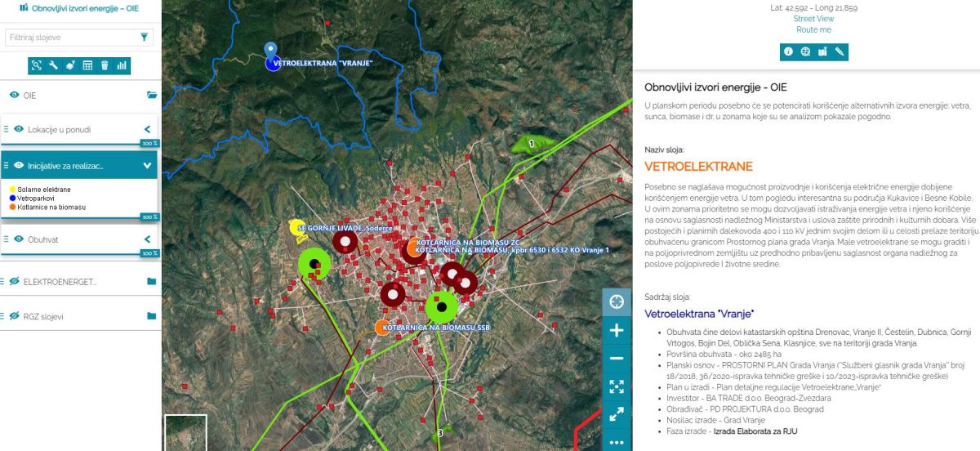Image resolution: width=980 pixels, height=451 pixels.
Task: Click the bar chart icon in layer toolbar
Action: (x=122, y=65)
